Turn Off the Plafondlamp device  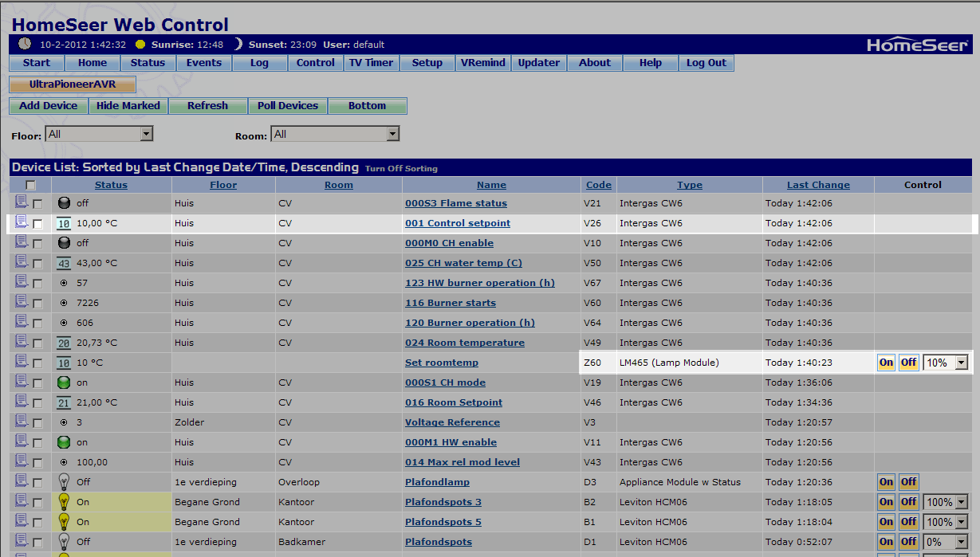(908, 482)
